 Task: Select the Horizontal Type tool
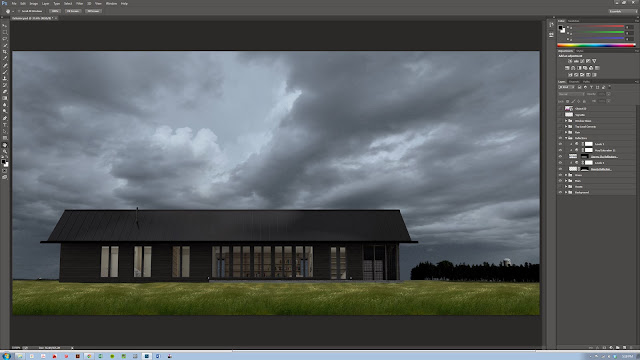point(5,124)
